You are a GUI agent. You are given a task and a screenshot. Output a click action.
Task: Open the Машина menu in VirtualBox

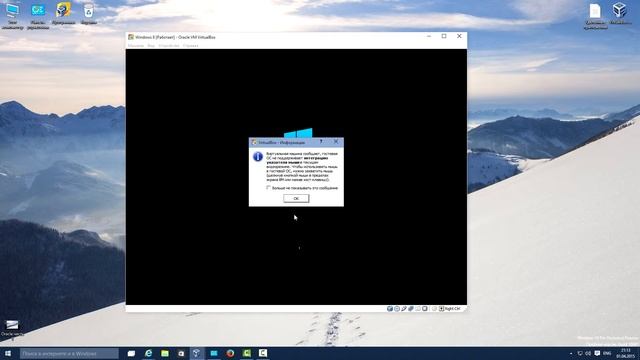pyautogui.click(x=136, y=46)
